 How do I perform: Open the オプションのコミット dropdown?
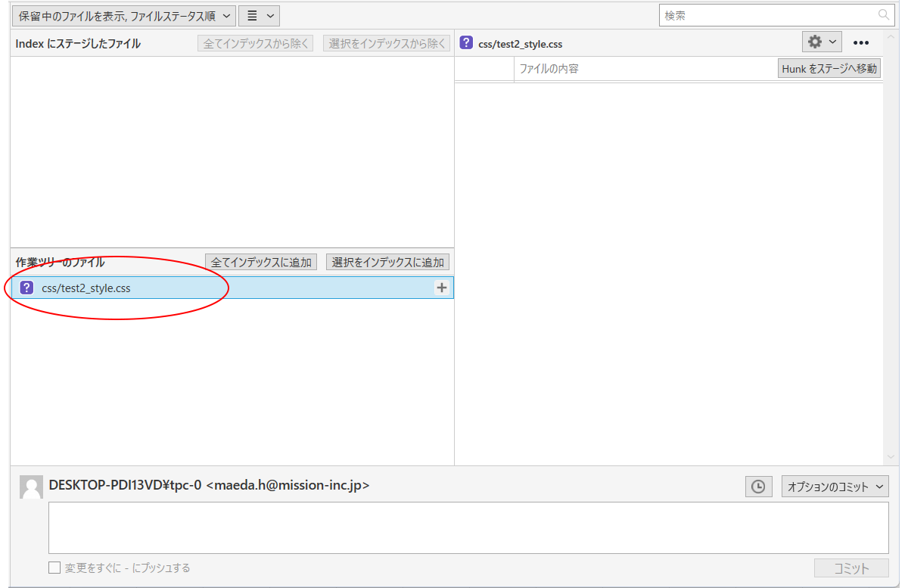click(835, 487)
